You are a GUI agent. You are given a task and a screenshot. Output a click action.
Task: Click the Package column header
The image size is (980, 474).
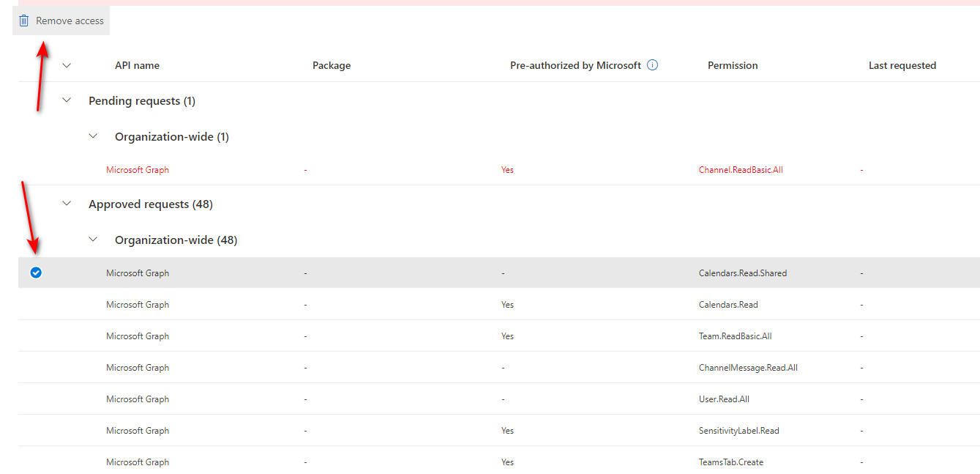click(x=332, y=65)
